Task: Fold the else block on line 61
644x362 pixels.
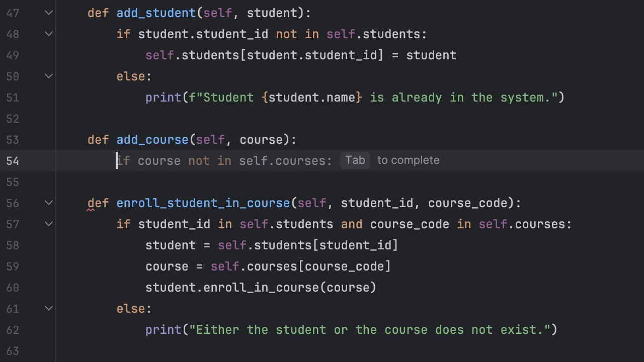Action: [x=49, y=308]
